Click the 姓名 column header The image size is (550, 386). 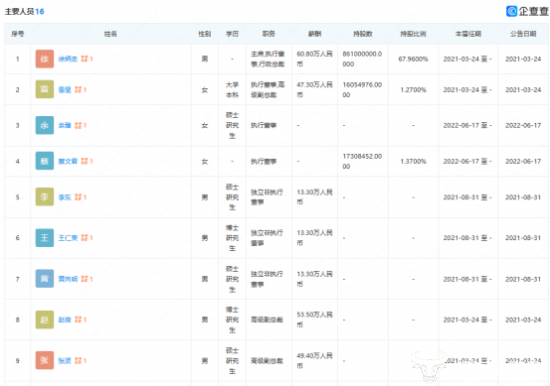click(x=110, y=34)
